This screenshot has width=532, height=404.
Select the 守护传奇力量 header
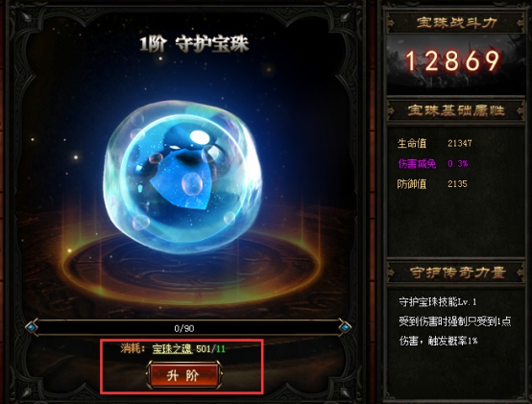click(456, 273)
